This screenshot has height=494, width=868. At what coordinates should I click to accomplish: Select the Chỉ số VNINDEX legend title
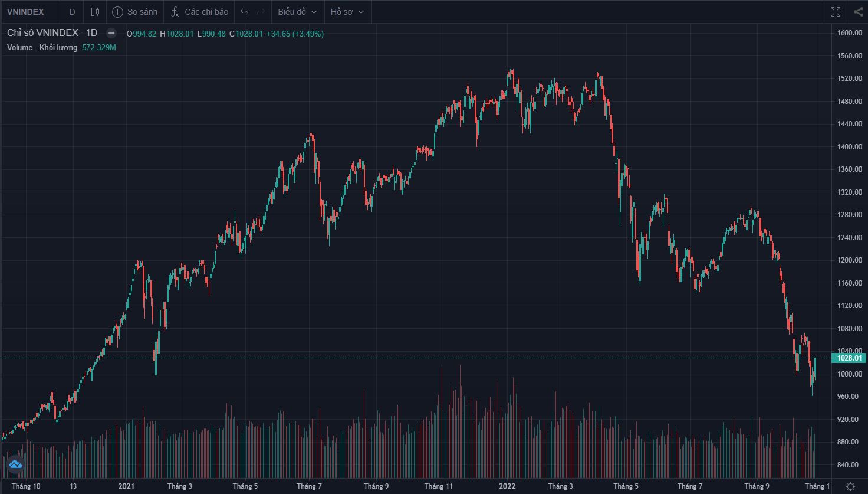pyautogui.click(x=42, y=34)
